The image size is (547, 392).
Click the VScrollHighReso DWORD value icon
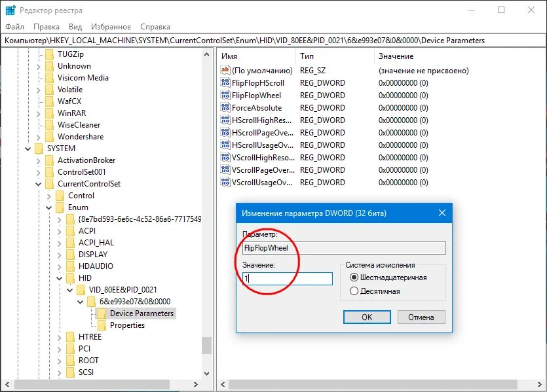click(225, 158)
